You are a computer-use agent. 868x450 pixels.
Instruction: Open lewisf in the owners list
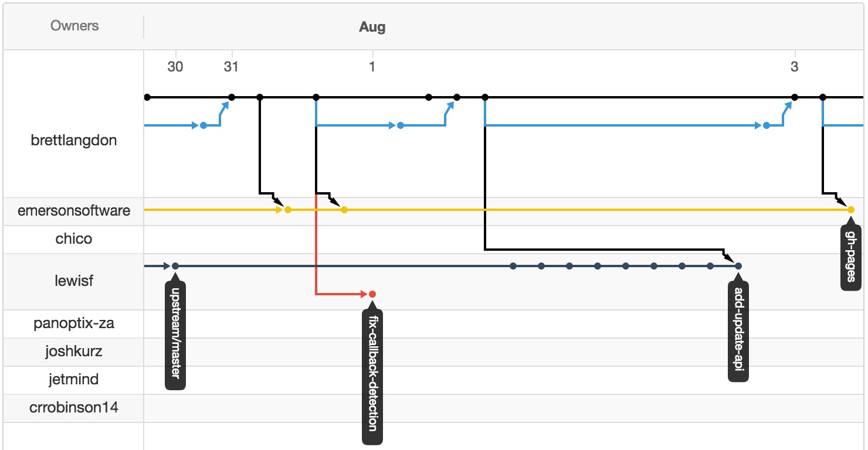(x=74, y=281)
